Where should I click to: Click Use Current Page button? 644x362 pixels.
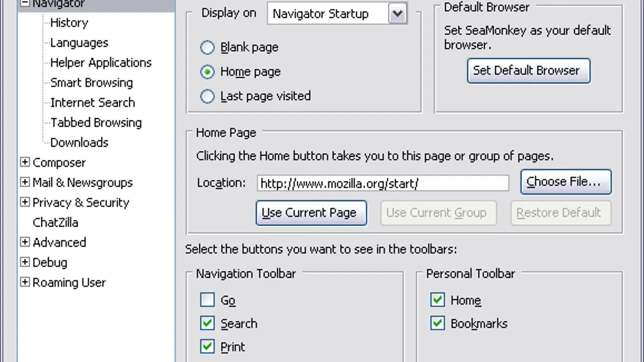(x=311, y=213)
